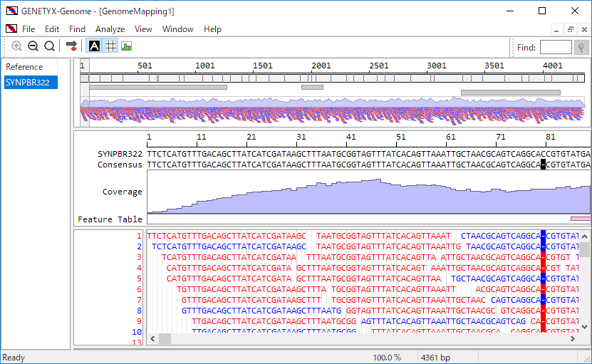Click the Ready status text

(x=14, y=358)
